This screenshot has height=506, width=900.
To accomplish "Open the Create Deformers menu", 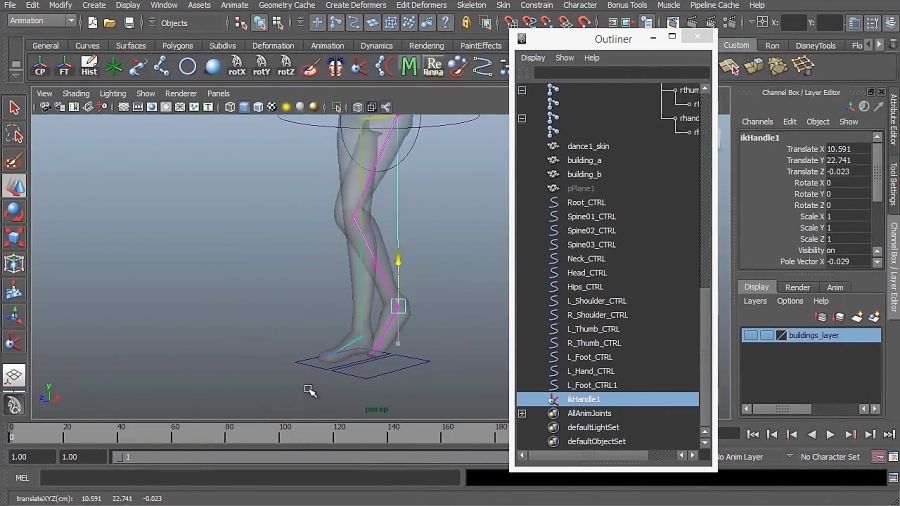I will (355, 5).
